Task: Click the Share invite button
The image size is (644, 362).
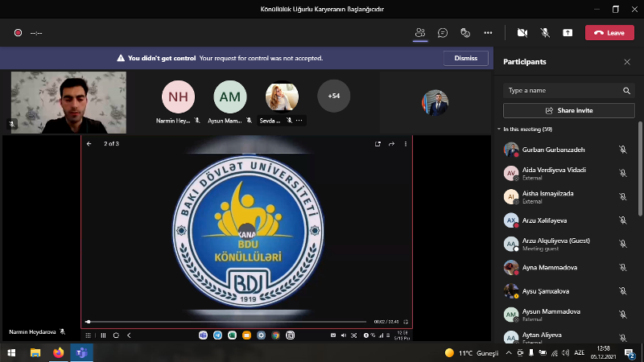Action: (569, 110)
